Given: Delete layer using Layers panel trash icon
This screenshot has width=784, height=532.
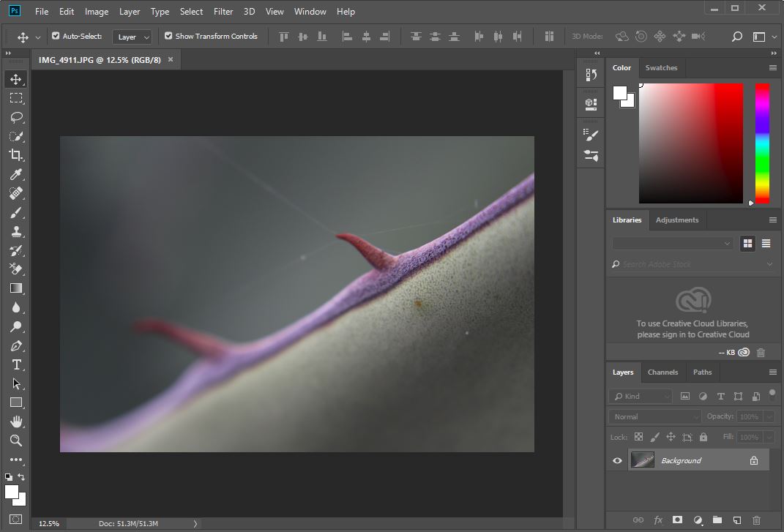Looking at the screenshot, I should click(757, 520).
